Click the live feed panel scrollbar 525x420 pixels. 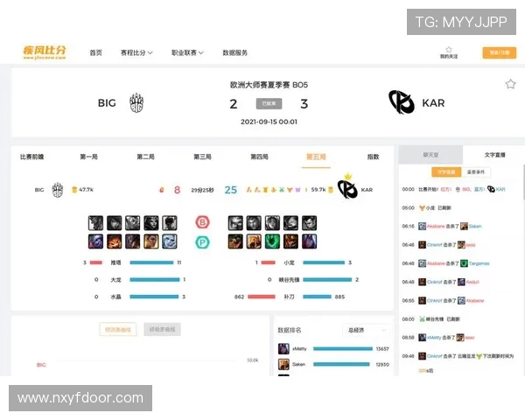(523, 183)
